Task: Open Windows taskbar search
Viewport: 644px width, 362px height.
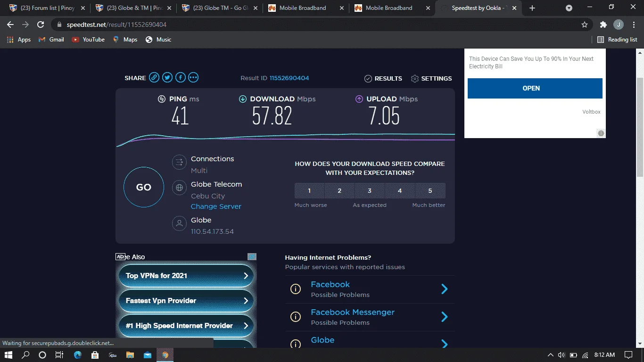Action: [x=25, y=354]
